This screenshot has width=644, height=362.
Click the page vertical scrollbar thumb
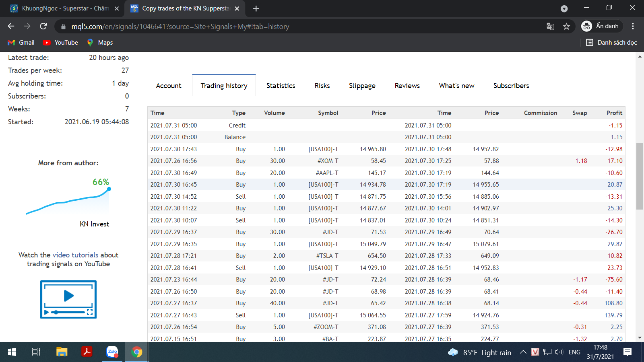[640, 176]
